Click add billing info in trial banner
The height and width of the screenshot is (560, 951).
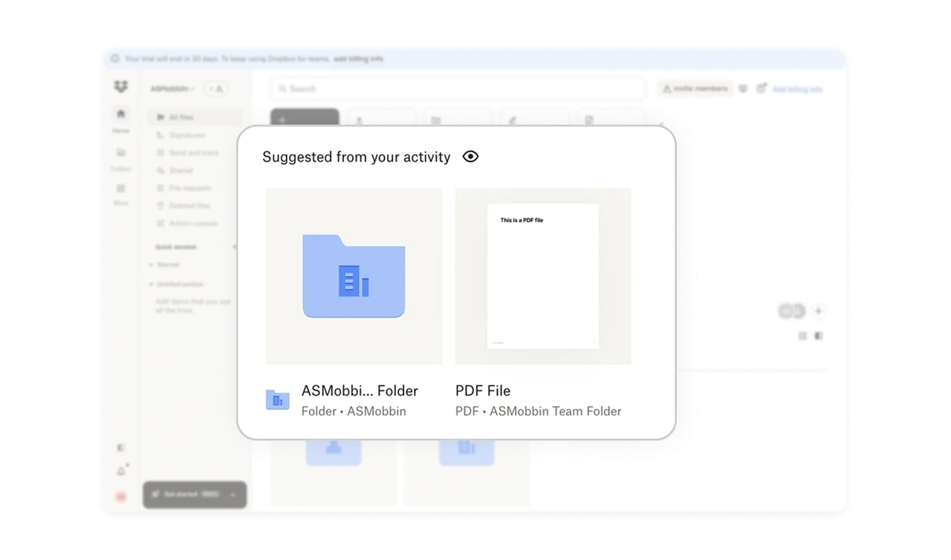click(358, 59)
